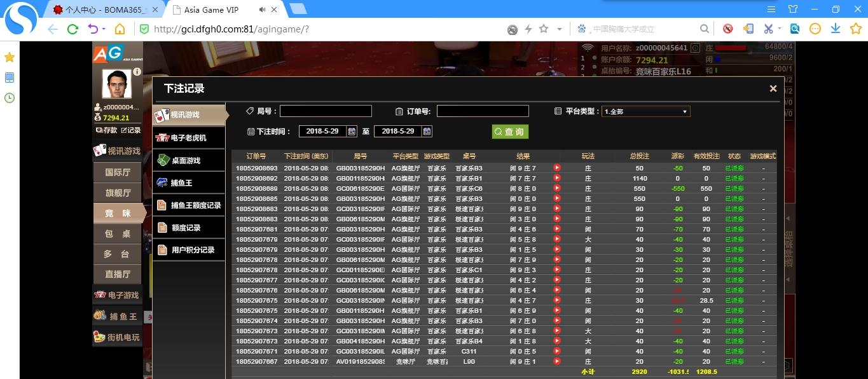Image resolution: width=868 pixels, height=379 pixels.
Task: Click the 订单号 column header
Action: (x=256, y=156)
